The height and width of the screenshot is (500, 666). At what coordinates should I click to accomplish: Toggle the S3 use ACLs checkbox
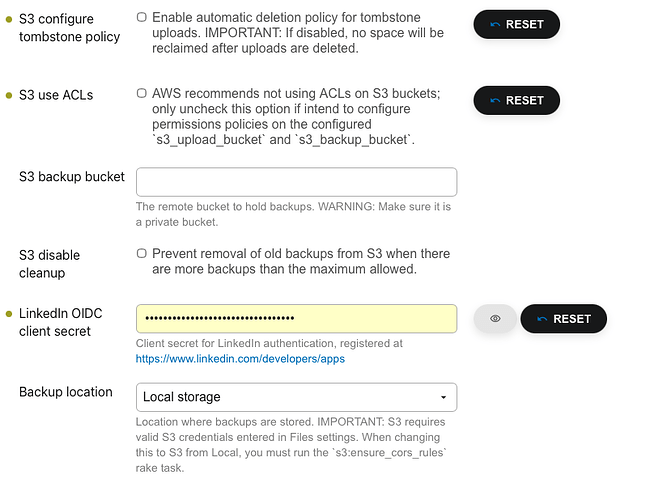click(141, 93)
